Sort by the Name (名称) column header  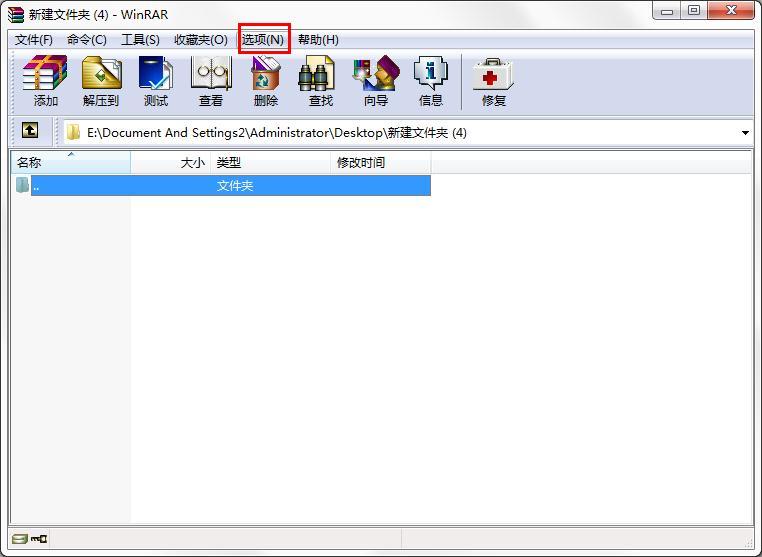click(x=70, y=162)
